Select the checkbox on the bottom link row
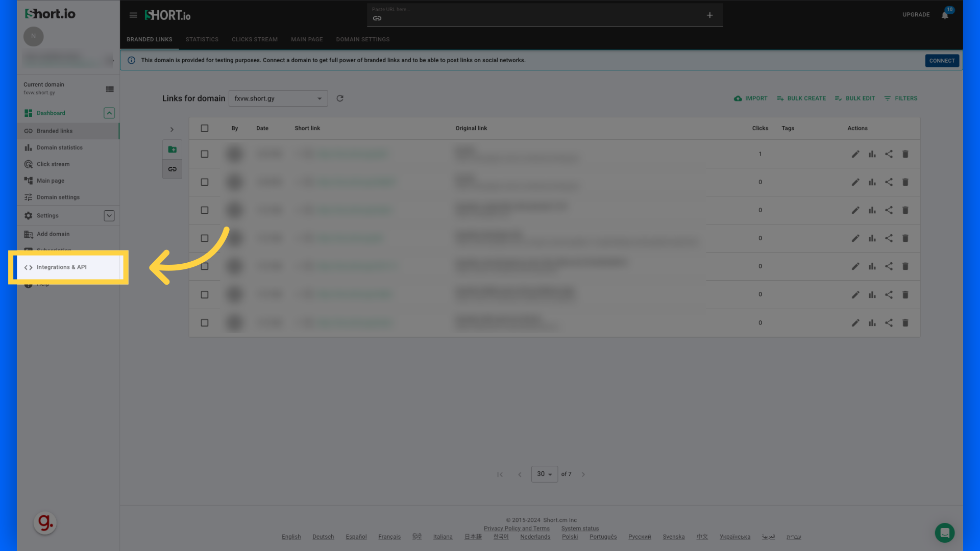 click(205, 322)
